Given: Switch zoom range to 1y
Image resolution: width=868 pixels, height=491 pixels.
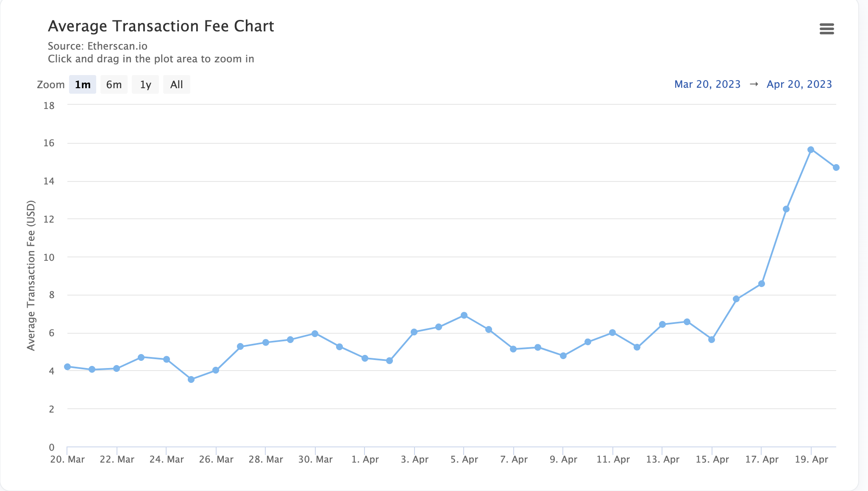Looking at the screenshot, I should click(x=145, y=84).
